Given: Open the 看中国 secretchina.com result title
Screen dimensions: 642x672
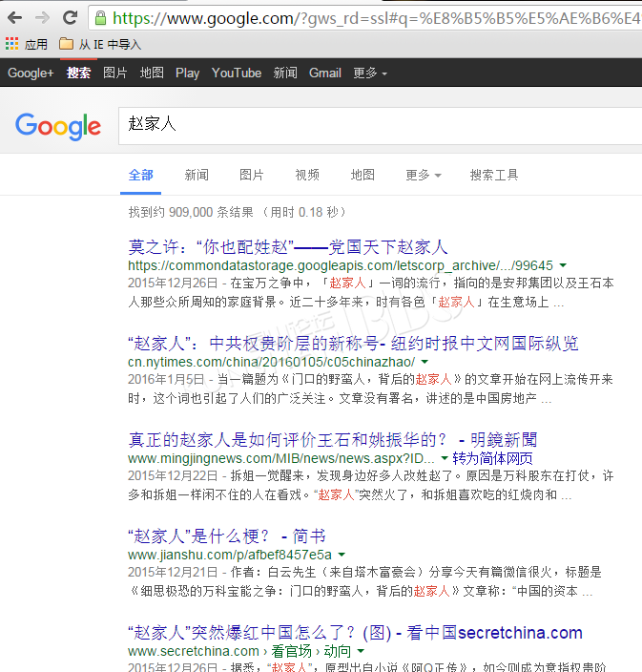Looking at the screenshot, I should [355, 633].
